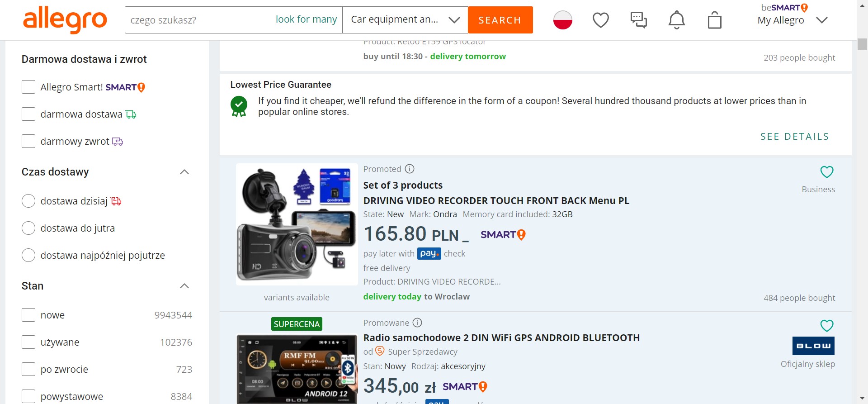Add driving video recorder to favorites
The width and height of the screenshot is (868, 404).
(826, 172)
